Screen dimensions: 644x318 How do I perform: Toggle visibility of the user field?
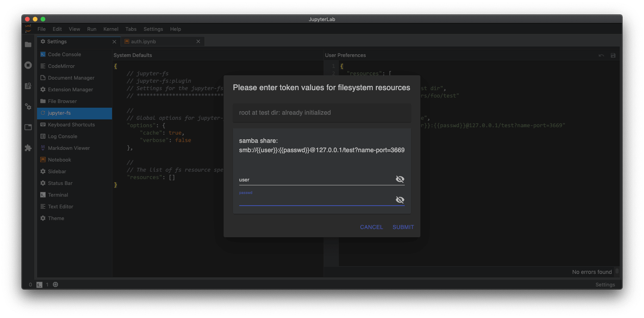click(400, 179)
